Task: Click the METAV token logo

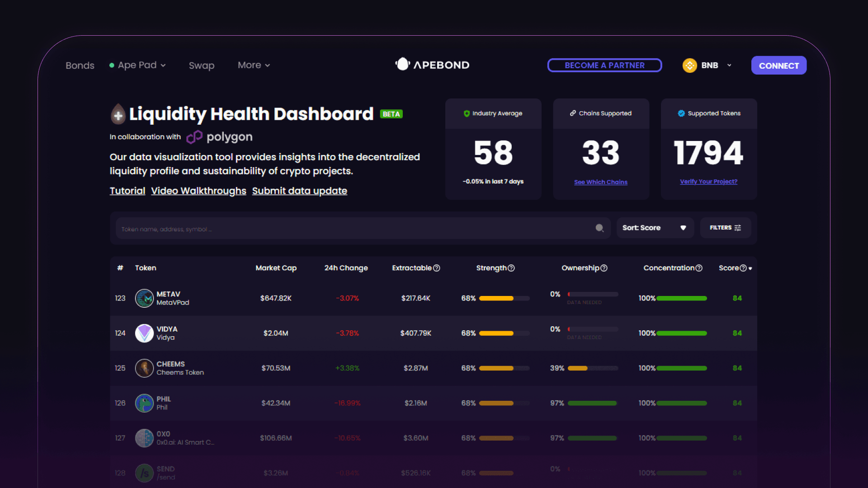Action: pyautogui.click(x=145, y=298)
